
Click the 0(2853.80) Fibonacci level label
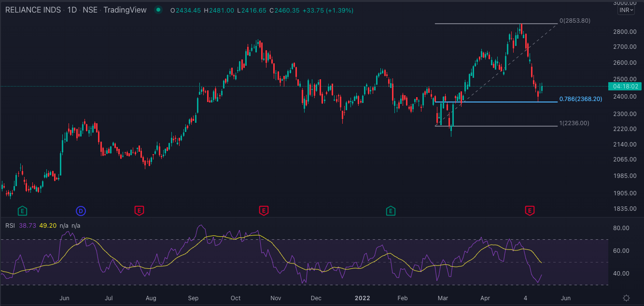coord(574,21)
